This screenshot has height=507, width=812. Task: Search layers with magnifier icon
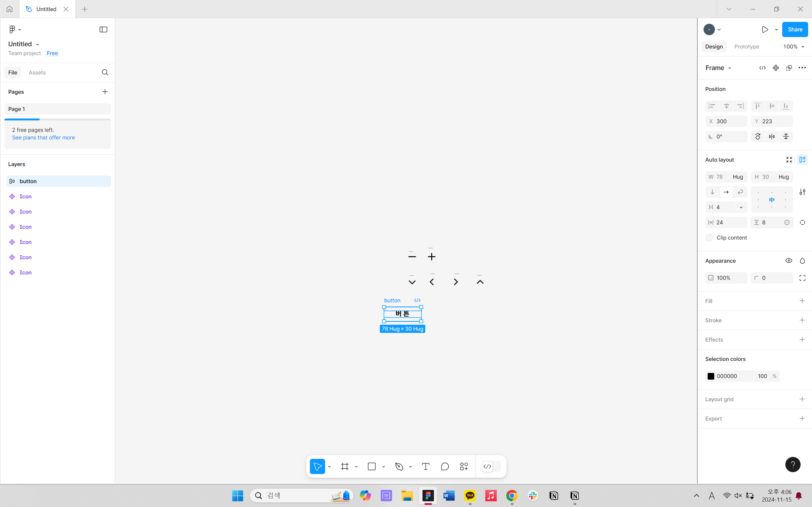pos(105,73)
